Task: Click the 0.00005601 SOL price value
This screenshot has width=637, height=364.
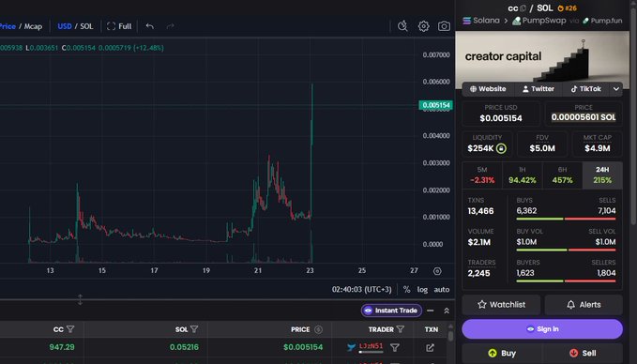Action: pos(583,117)
